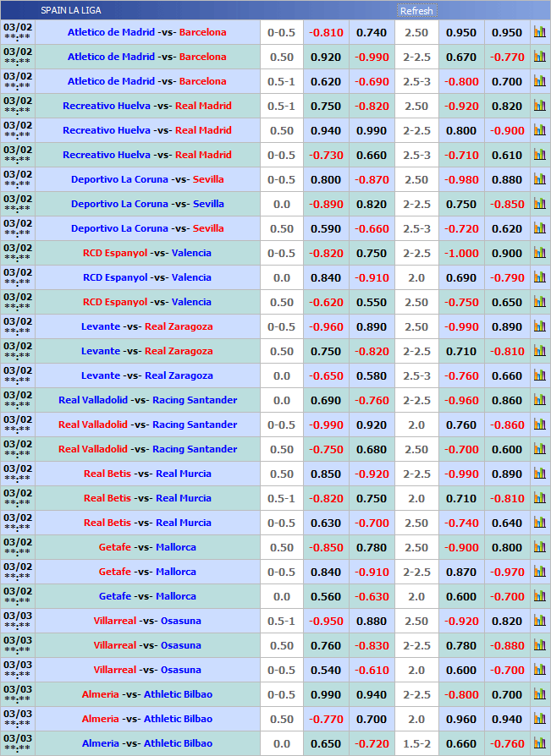Select 0.560 home odds for Getafe-Mallorca
The width and height of the screenshot is (551, 756).
(x=326, y=597)
